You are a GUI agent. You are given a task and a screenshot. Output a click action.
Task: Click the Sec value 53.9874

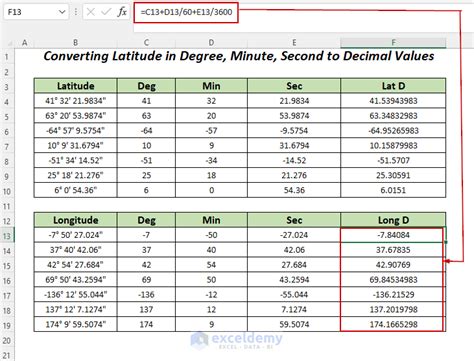point(294,116)
